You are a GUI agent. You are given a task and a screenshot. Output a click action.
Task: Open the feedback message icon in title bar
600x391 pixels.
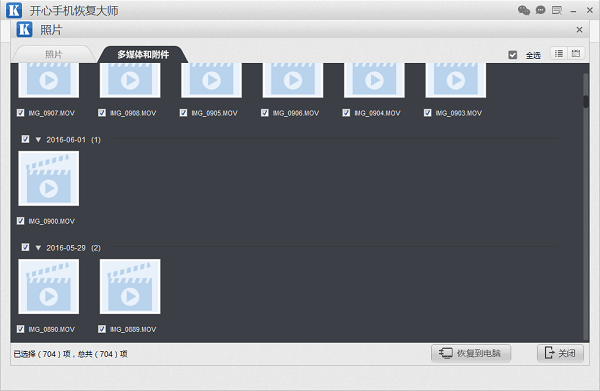[557, 10]
